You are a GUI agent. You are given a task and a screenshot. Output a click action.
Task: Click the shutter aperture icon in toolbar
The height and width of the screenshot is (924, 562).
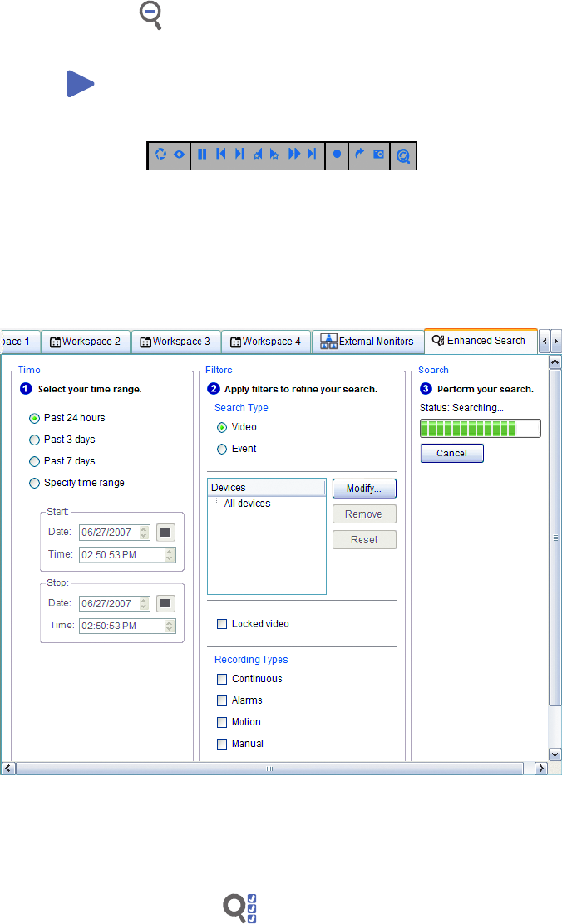pyautogui.click(x=160, y=155)
